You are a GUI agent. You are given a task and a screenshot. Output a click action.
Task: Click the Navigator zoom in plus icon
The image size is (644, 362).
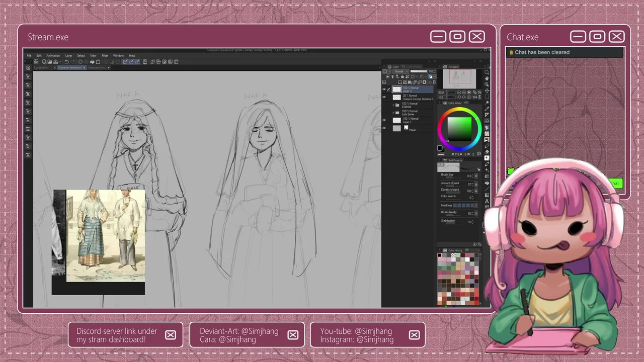[464, 93]
